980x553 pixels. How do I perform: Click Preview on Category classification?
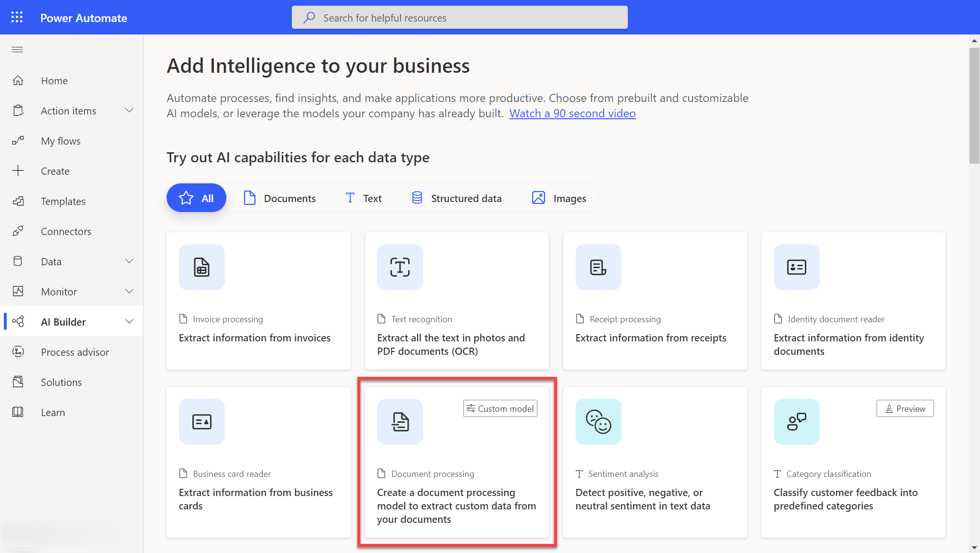[905, 408]
